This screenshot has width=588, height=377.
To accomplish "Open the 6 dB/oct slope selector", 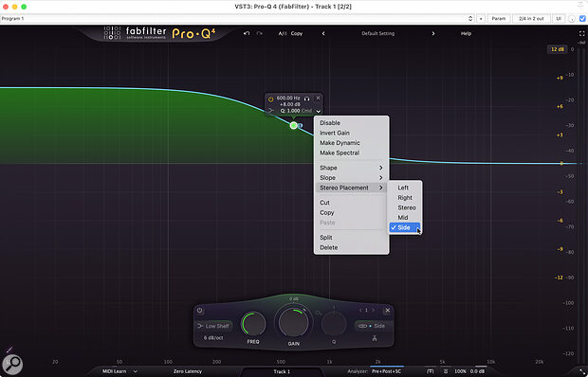I will coord(213,338).
